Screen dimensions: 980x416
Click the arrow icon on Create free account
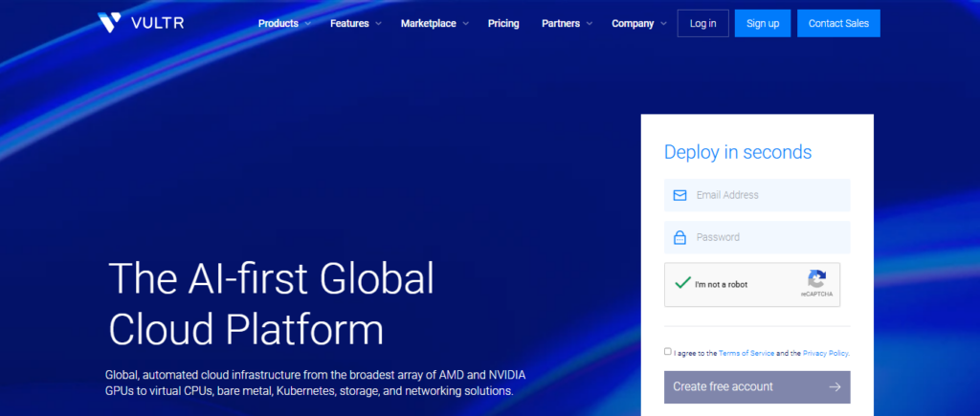click(835, 387)
